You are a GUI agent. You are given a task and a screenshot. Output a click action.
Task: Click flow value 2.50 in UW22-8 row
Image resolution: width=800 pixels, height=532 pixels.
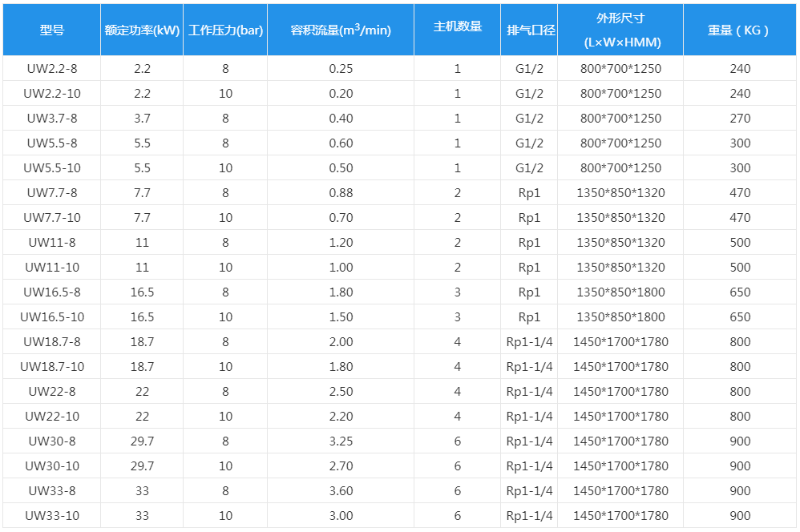point(341,391)
